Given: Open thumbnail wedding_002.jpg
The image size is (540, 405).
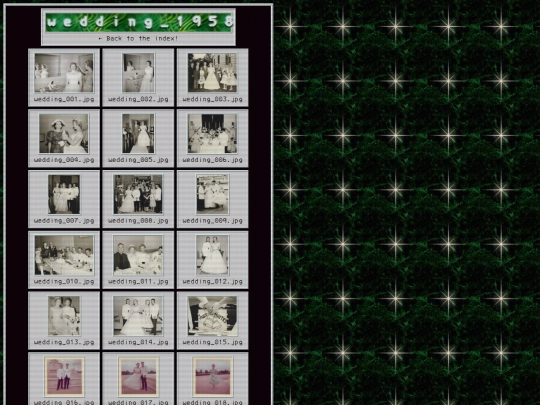Looking at the screenshot, I should click(x=138, y=73).
